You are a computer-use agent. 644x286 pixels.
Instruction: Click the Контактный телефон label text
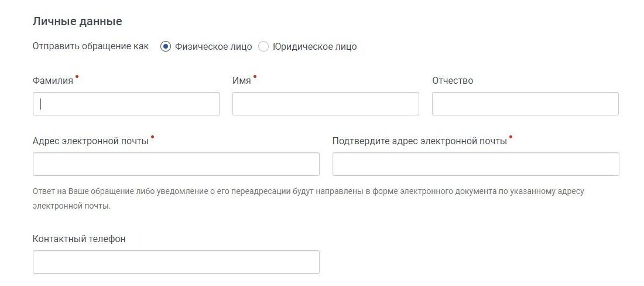[79, 239]
